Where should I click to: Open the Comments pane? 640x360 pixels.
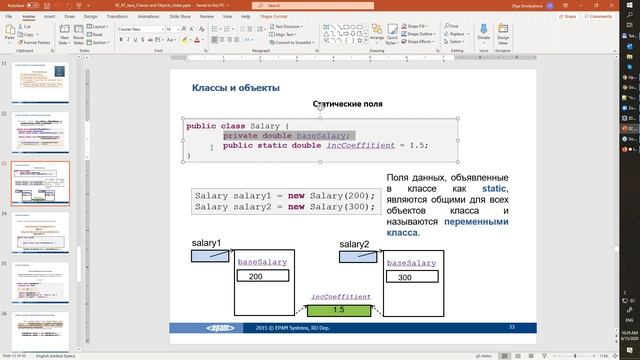tap(598, 16)
